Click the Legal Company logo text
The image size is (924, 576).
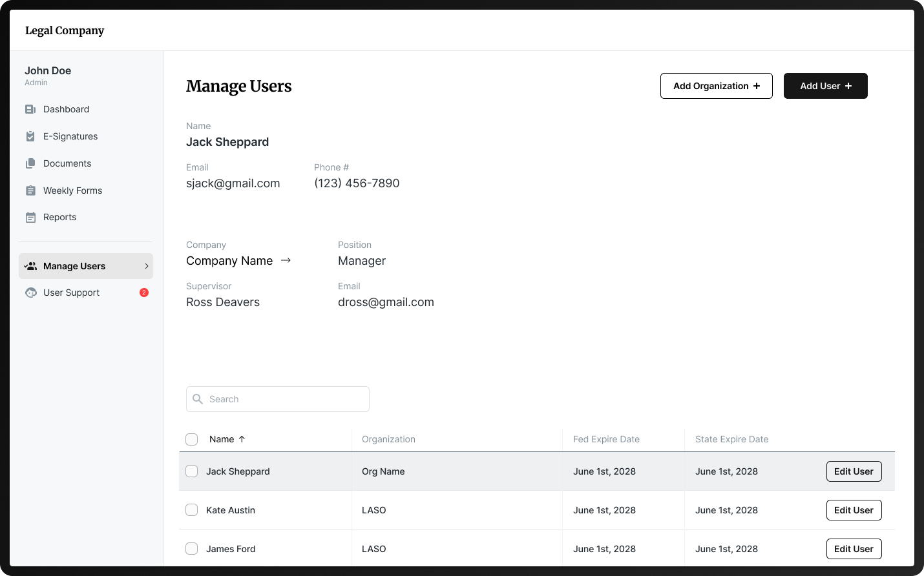click(x=65, y=30)
